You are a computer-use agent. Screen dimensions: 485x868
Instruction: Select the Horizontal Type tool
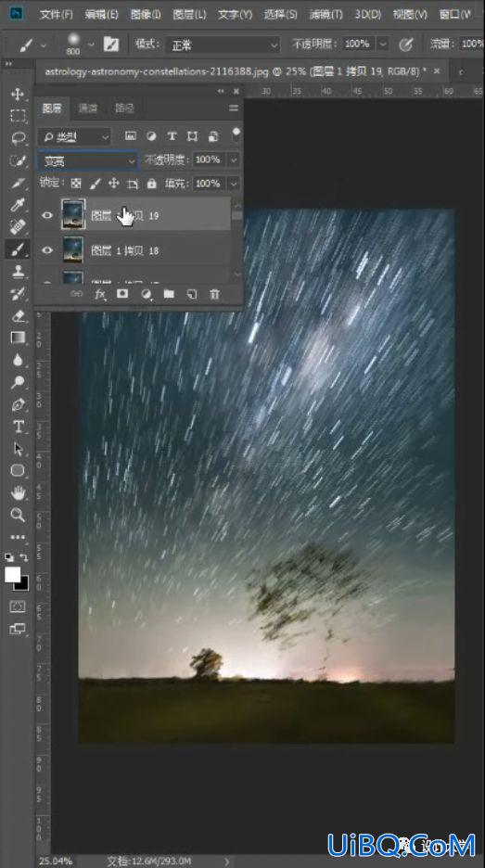[18, 427]
